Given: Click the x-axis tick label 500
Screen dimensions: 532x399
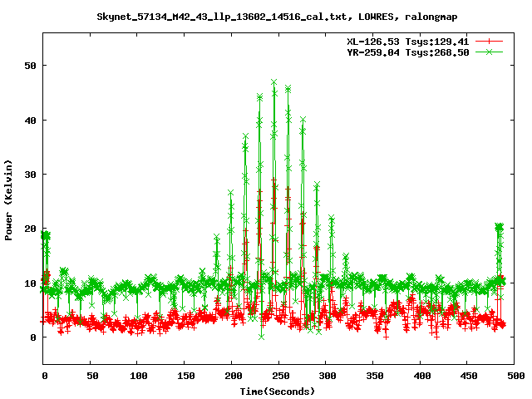Looking at the screenshot, I should [x=516, y=376].
